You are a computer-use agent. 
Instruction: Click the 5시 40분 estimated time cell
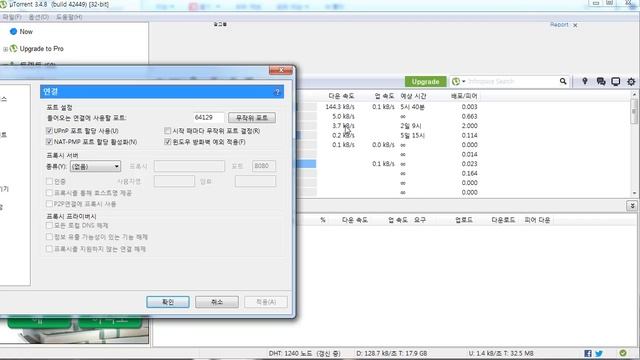click(x=412, y=107)
